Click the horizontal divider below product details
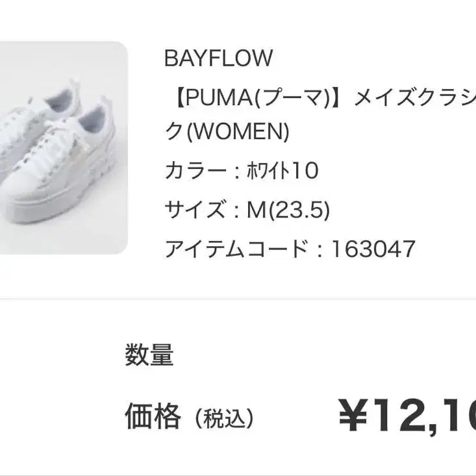 (238, 299)
